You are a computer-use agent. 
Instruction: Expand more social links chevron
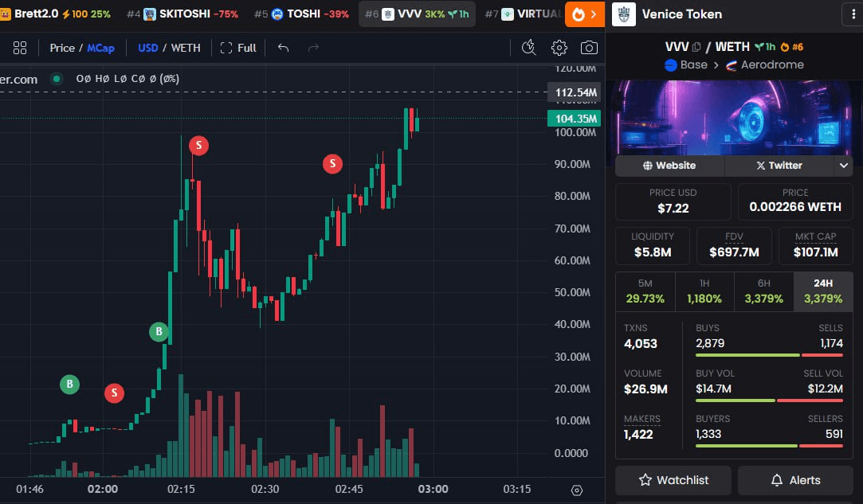pyautogui.click(x=844, y=166)
